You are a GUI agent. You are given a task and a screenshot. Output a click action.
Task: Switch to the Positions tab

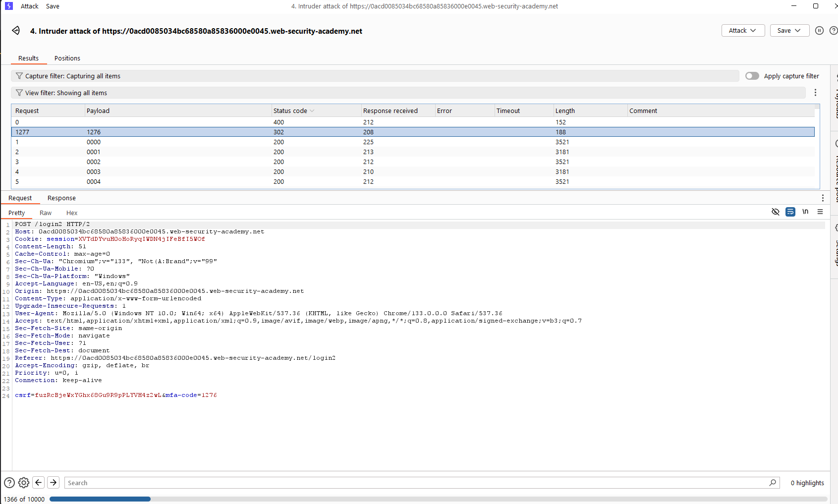pos(67,58)
